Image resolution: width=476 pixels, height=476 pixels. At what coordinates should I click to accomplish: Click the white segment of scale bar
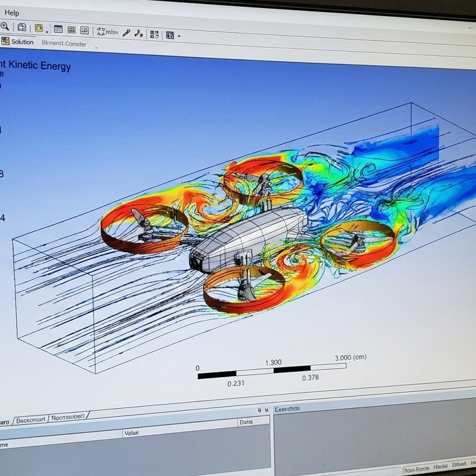(x=254, y=369)
